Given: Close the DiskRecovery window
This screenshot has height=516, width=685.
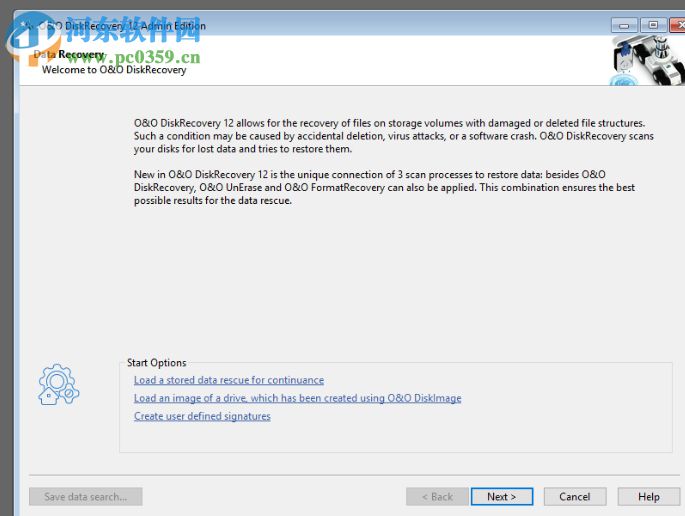Looking at the screenshot, I should (678, 25).
